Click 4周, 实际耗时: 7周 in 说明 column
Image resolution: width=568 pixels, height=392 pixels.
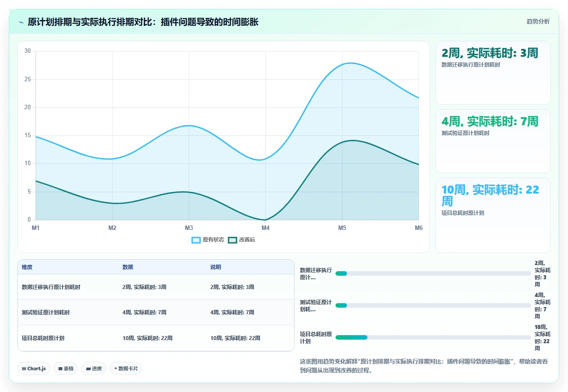tap(232, 313)
